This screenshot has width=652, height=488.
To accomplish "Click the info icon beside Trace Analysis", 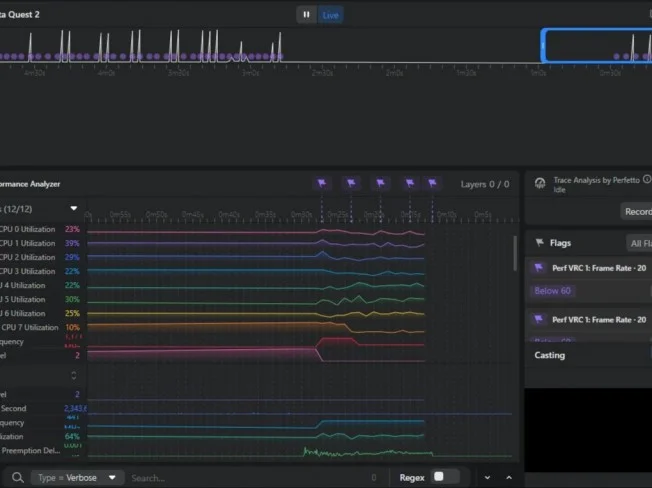I will pyautogui.click(x=647, y=179).
